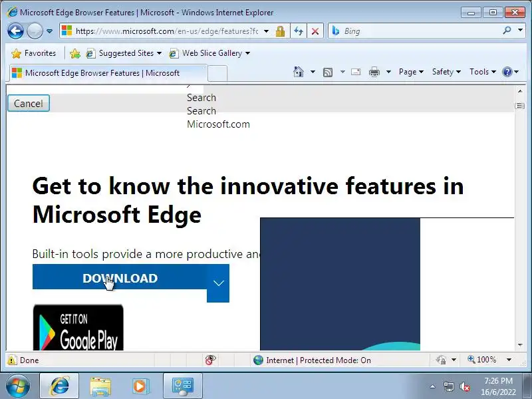The image size is (532, 399).
Task: Click the privacy report eye icon
Action: (210, 360)
